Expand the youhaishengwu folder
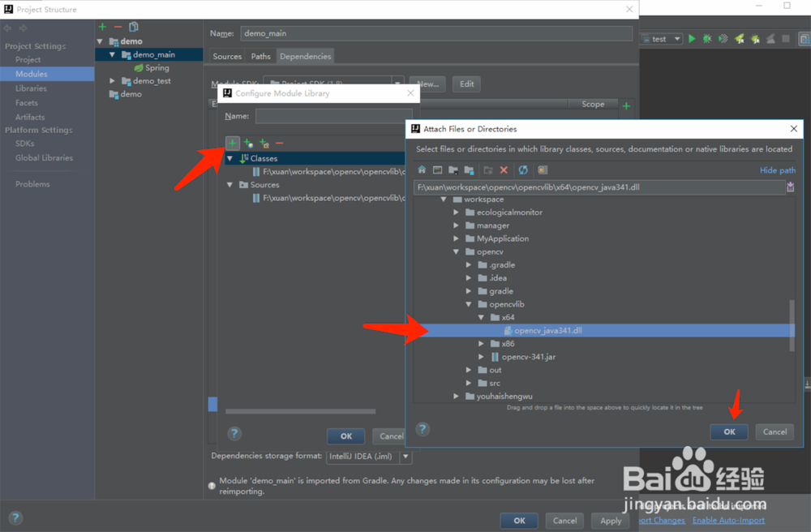811x532 pixels. click(456, 396)
